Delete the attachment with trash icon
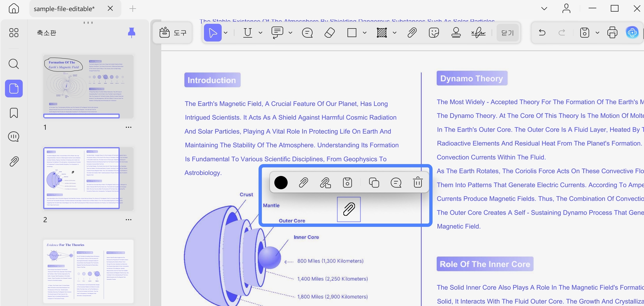 coord(418,183)
